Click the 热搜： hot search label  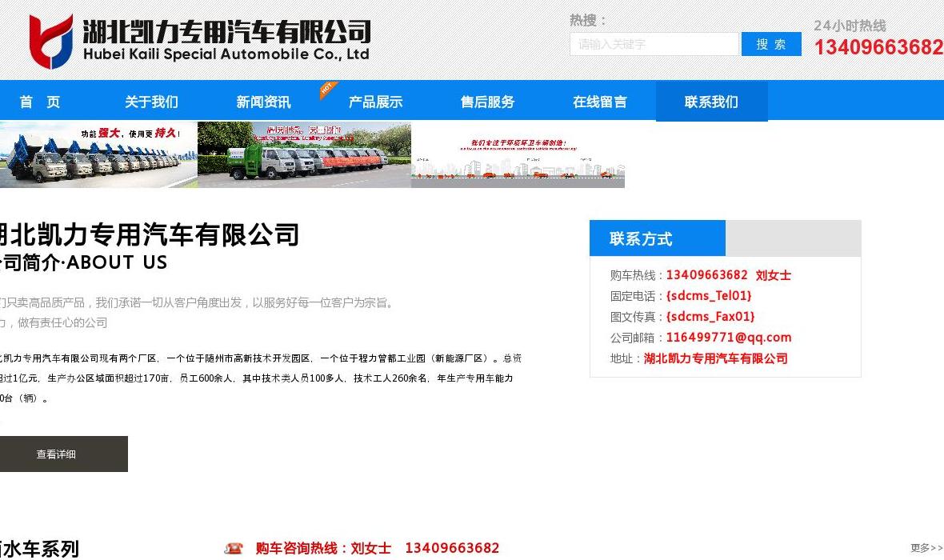point(587,21)
